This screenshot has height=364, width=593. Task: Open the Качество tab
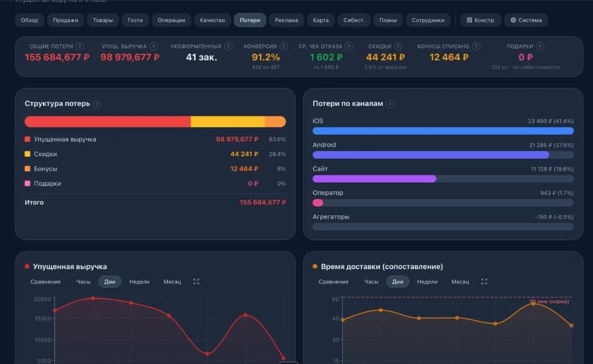[212, 20]
